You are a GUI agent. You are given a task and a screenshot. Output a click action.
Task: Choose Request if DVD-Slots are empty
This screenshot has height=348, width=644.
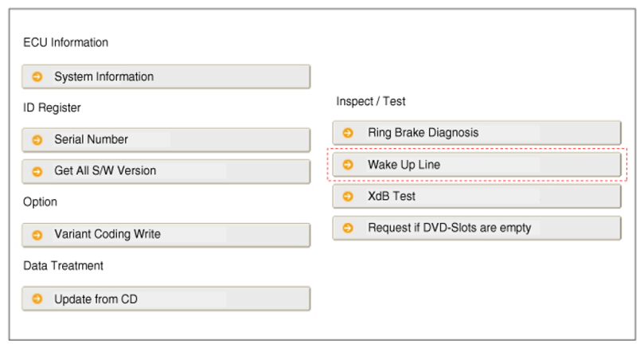pyautogui.click(x=477, y=228)
